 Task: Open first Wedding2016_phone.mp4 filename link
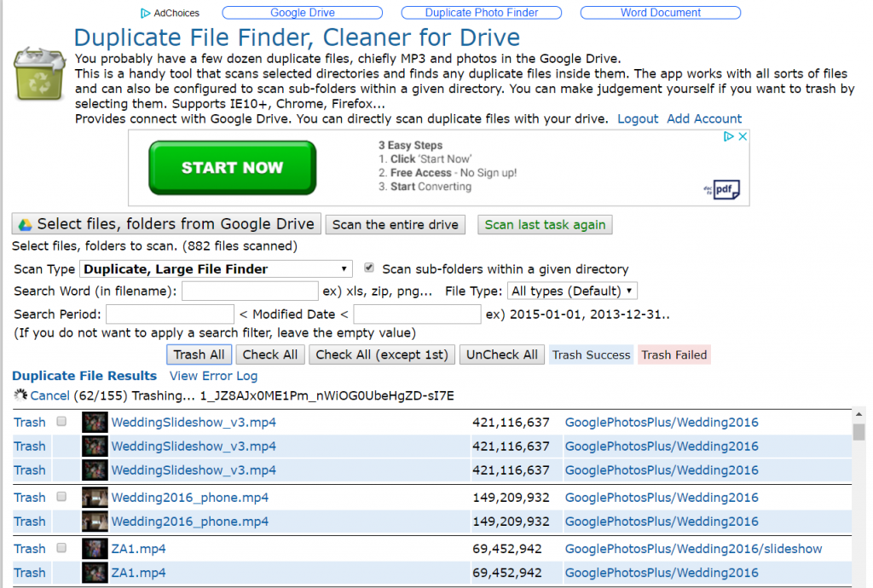tap(190, 498)
